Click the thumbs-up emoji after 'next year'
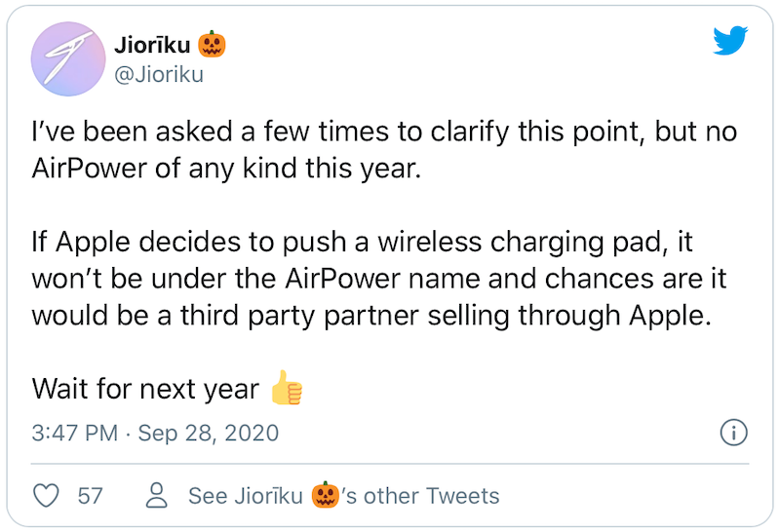 (x=287, y=388)
